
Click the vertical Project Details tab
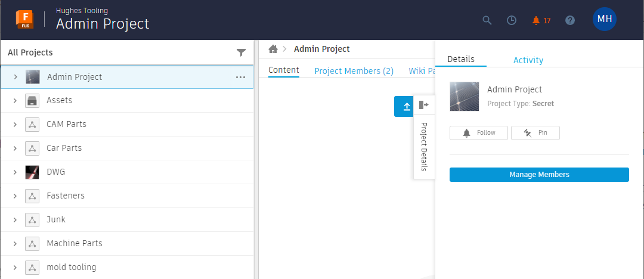425,147
